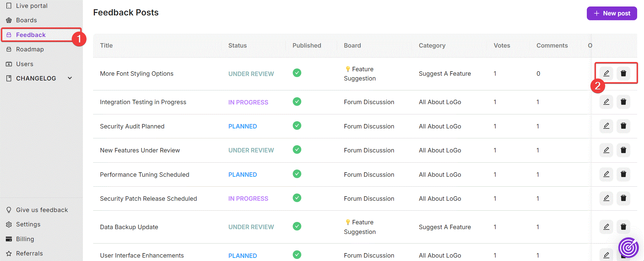Click published checkmark for More Font Styling Options
Screen dimensions: 644x261
click(297, 73)
